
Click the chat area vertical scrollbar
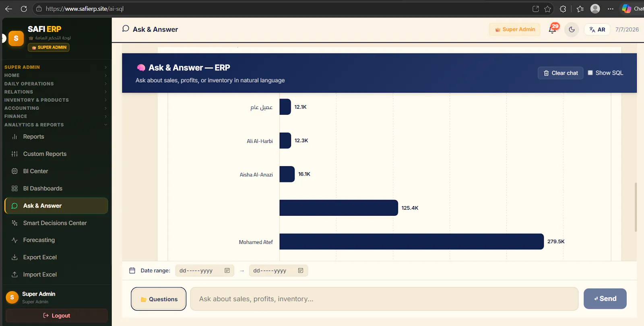(x=636, y=207)
